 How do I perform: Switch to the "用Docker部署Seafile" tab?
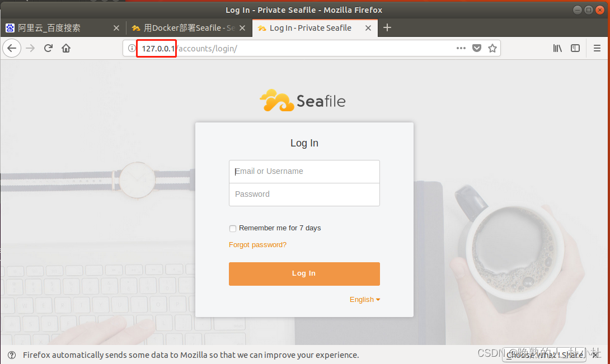185,27
